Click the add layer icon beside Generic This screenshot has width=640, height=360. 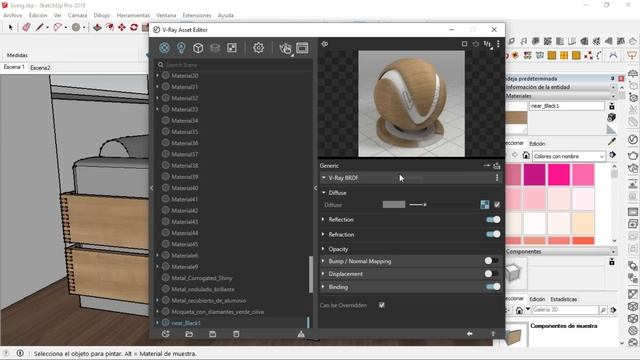click(x=497, y=166)
